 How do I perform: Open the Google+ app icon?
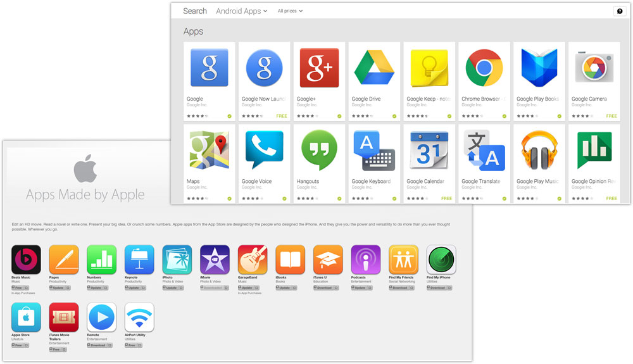tap(319, 67)
